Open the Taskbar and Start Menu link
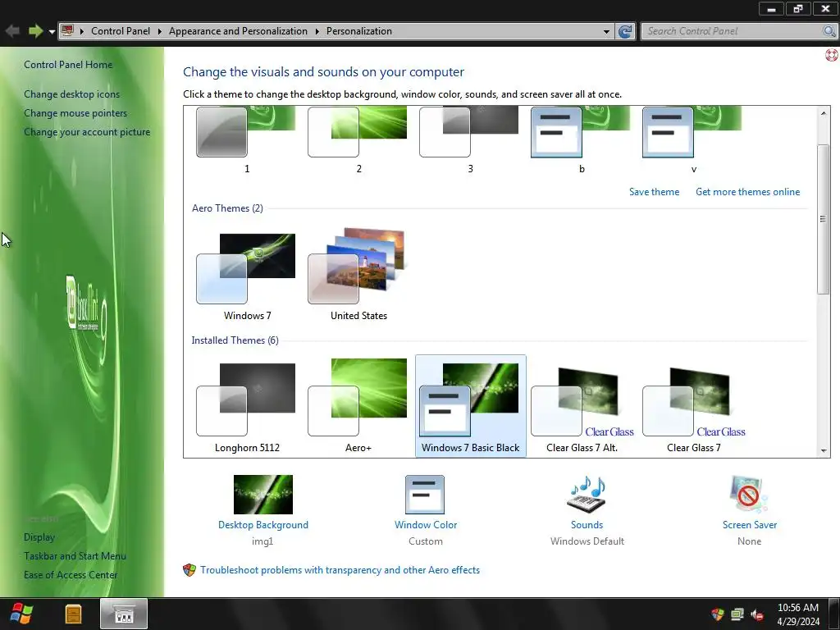840x630 pixels. click(x=75, y=556)
